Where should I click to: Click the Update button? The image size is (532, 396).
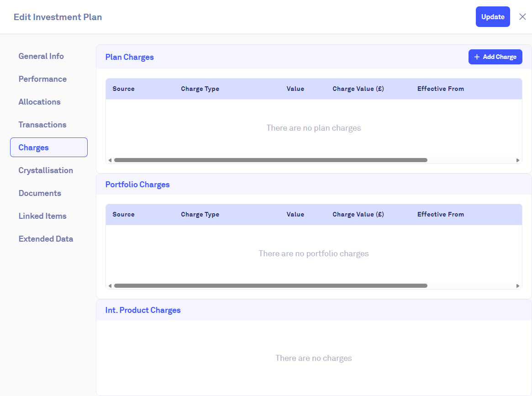click(x=493, y=17)
